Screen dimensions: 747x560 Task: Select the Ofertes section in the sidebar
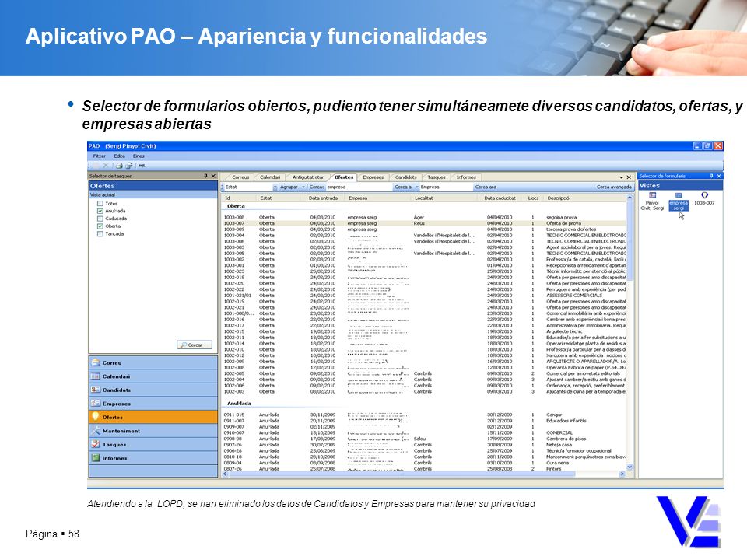click(153, 417)
